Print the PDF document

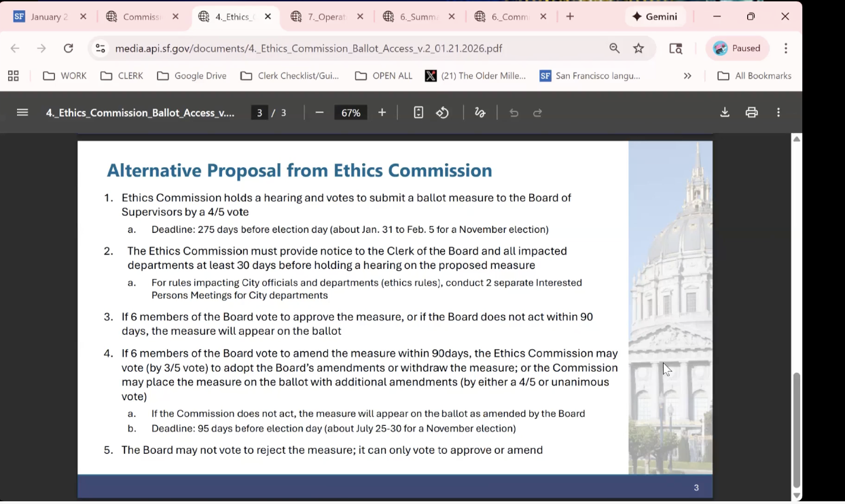[751, 113]
